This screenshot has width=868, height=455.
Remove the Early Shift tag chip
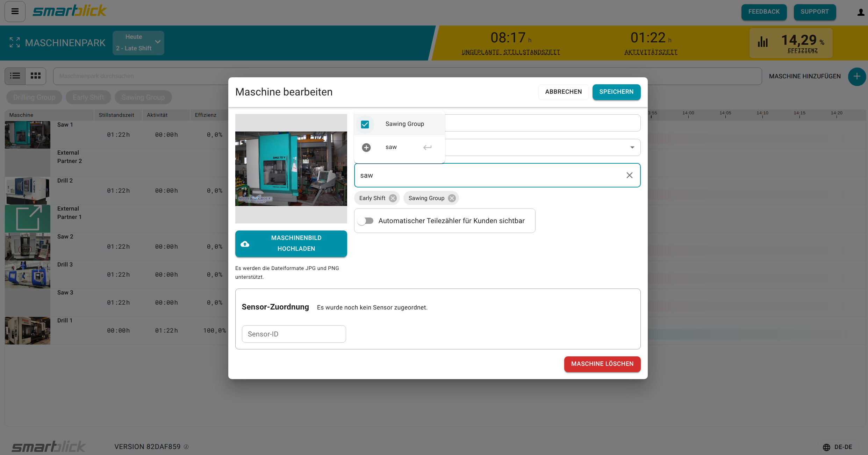click(x=393, y=198)
